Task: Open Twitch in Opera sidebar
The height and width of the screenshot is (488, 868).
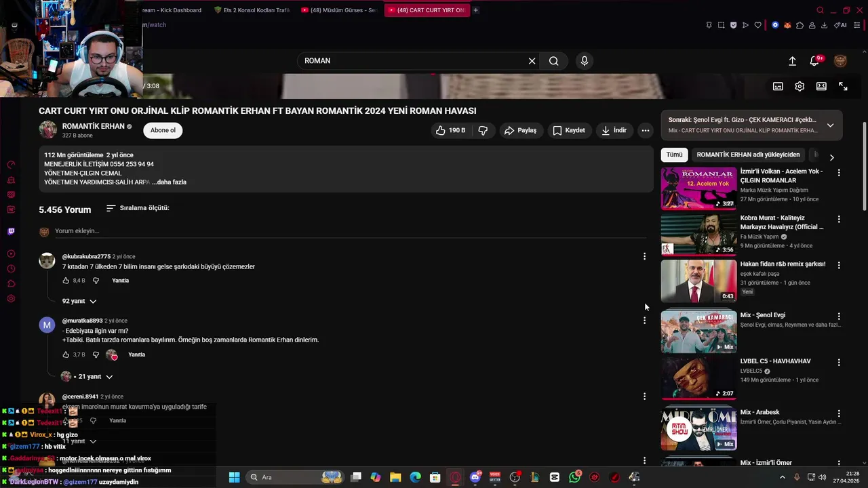Action: point(11,231)
